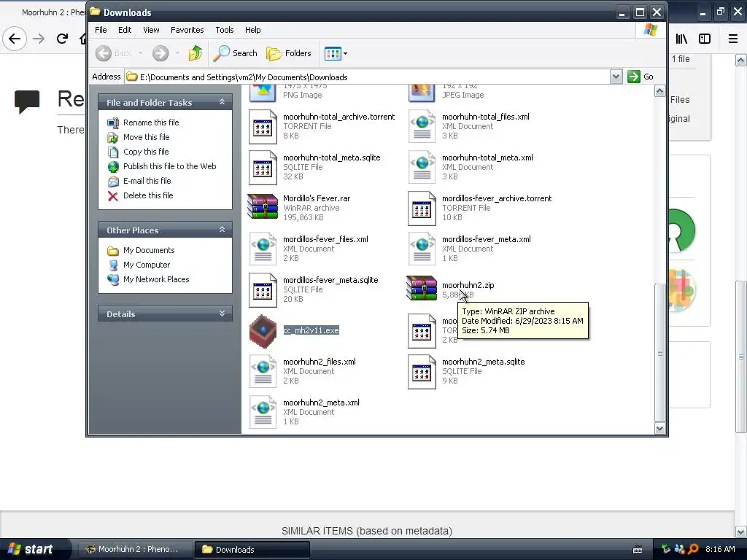Select moorhuhn-total_meta.sqlite file icon
Screen dimensions: 747x560
point(263,168)
